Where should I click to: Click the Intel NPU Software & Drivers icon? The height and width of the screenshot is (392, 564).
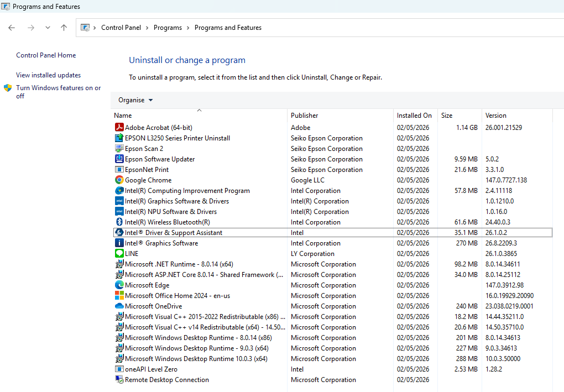click(119, 211)
